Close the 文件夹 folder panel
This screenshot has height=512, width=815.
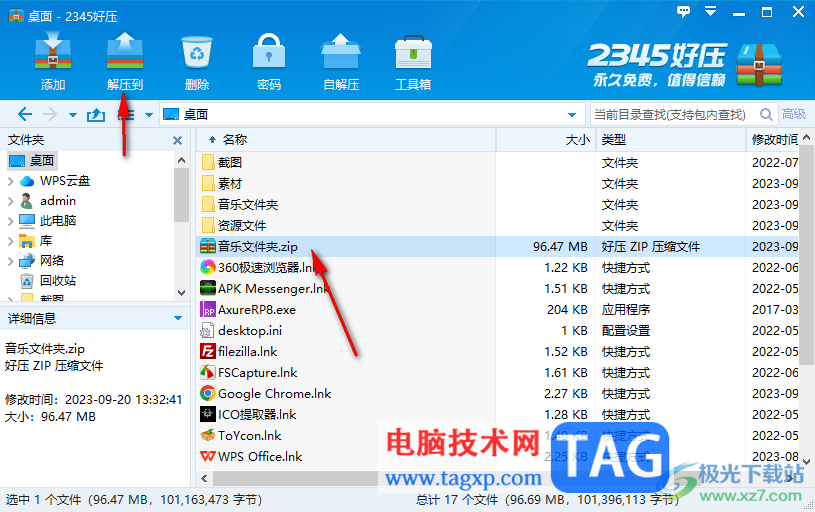click(x=177, y=140)
